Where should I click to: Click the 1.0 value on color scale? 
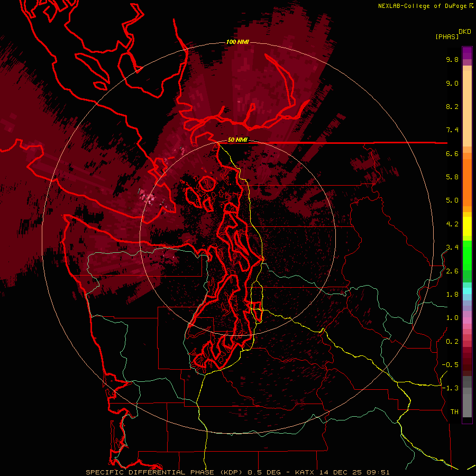452,318
